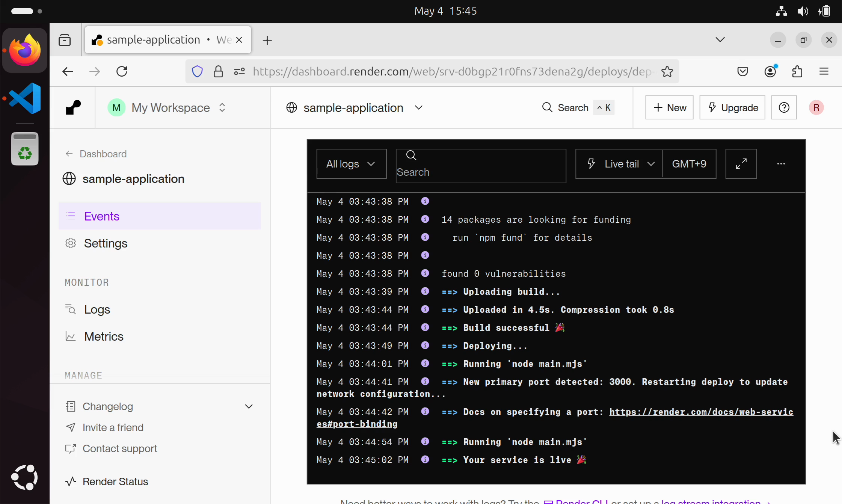The width and height of the screenshot is (842, 504).
Task: Launch Visual Studio Code from the dock
Action: point(25,98)
